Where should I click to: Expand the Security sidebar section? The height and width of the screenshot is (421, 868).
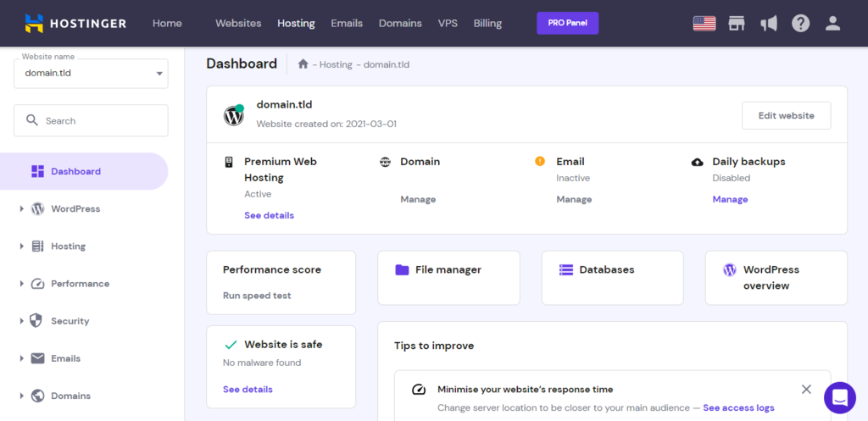70,321
